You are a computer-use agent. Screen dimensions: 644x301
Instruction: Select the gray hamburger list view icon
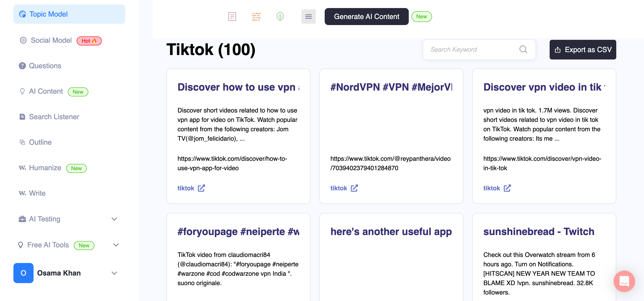point(309,17)
